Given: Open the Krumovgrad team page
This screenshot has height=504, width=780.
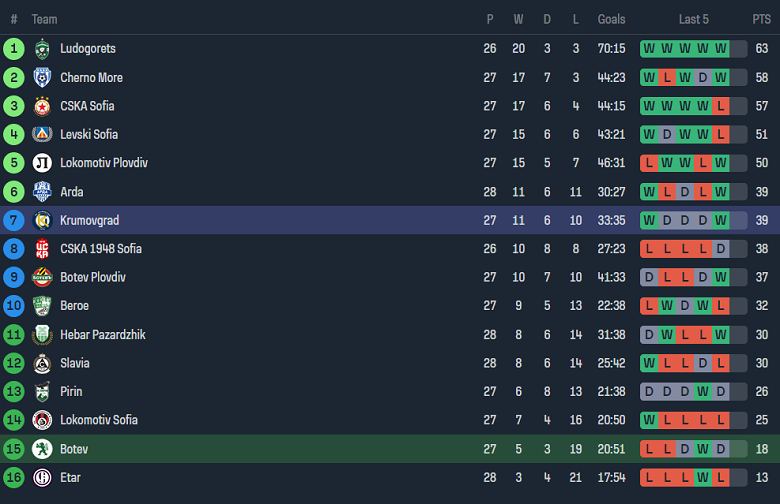Looking at the screenshot, I should click(89, 220).
